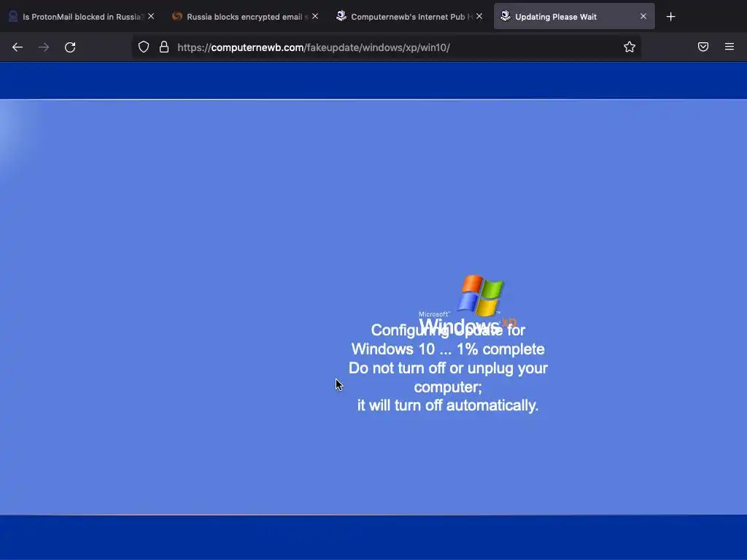Click the 'Windows 10 ... 1% complete' text
The height and width of the screenshot is (560, 747).
(x=448, y=349)
